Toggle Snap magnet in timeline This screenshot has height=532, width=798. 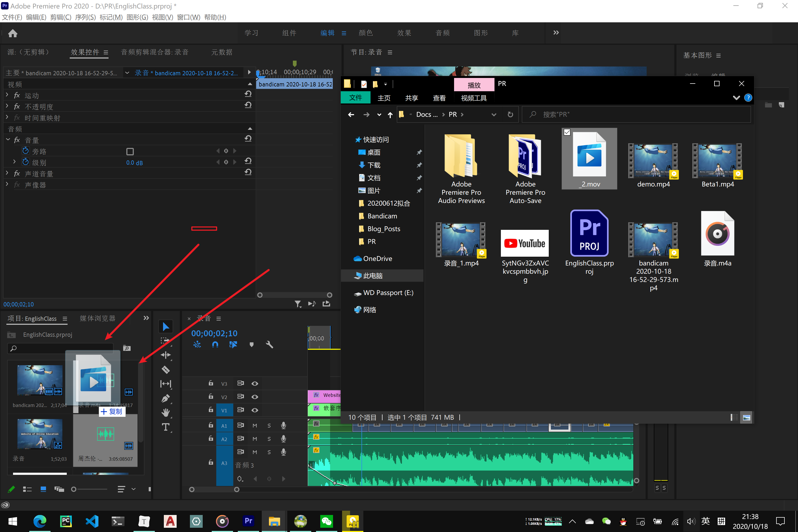point(215,345)
